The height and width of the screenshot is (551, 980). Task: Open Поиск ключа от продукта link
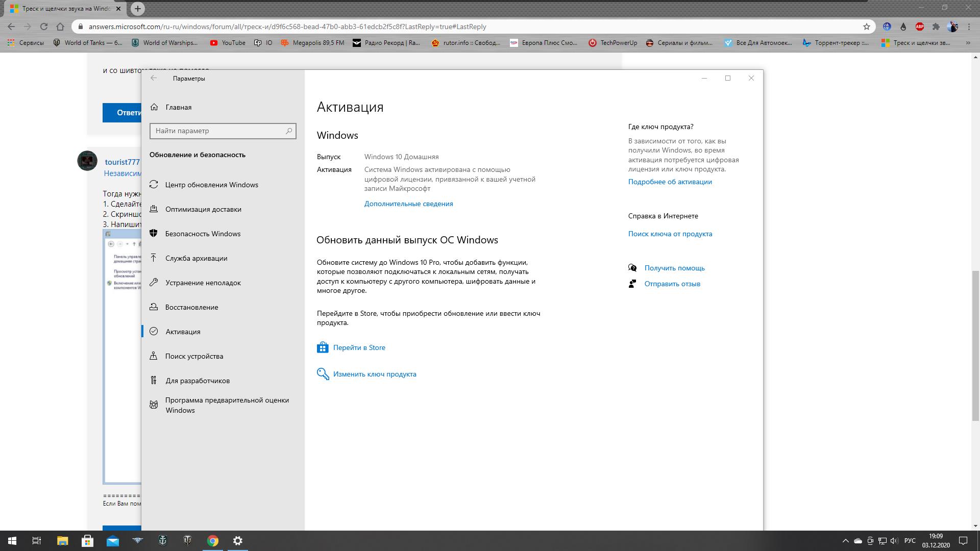[x=670, y=234]
